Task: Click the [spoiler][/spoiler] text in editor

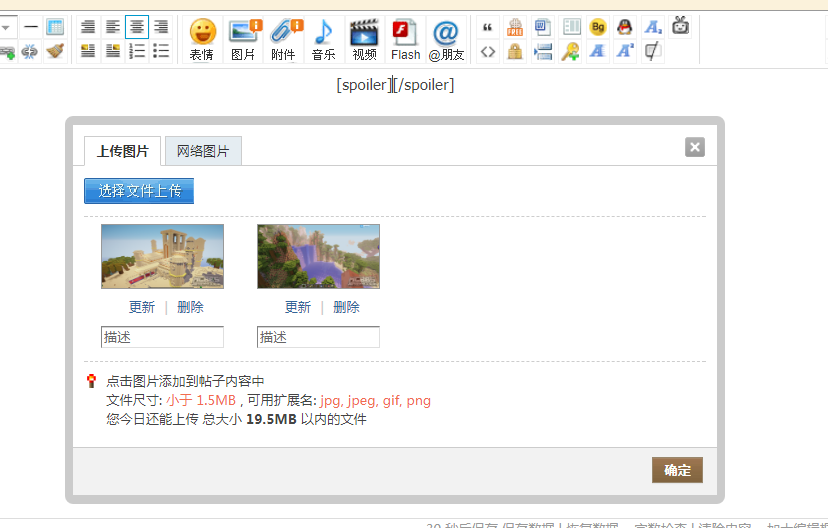Action: pos(395,84)
